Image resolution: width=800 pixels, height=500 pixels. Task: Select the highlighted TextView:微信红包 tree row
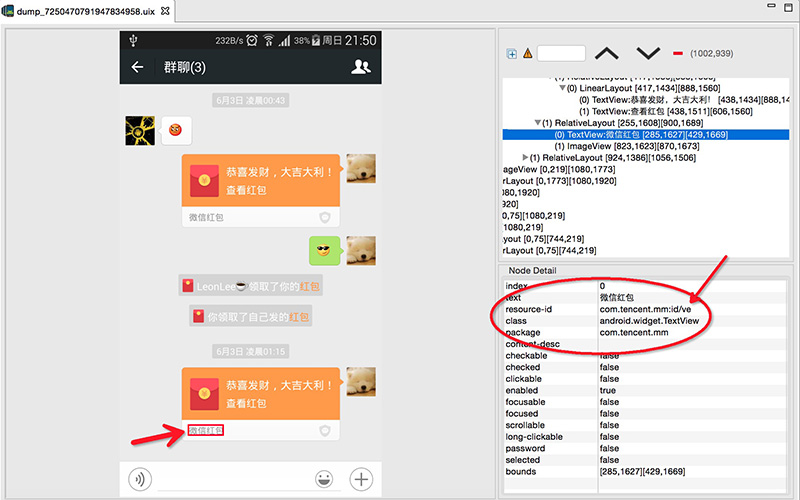click(645, 135)
